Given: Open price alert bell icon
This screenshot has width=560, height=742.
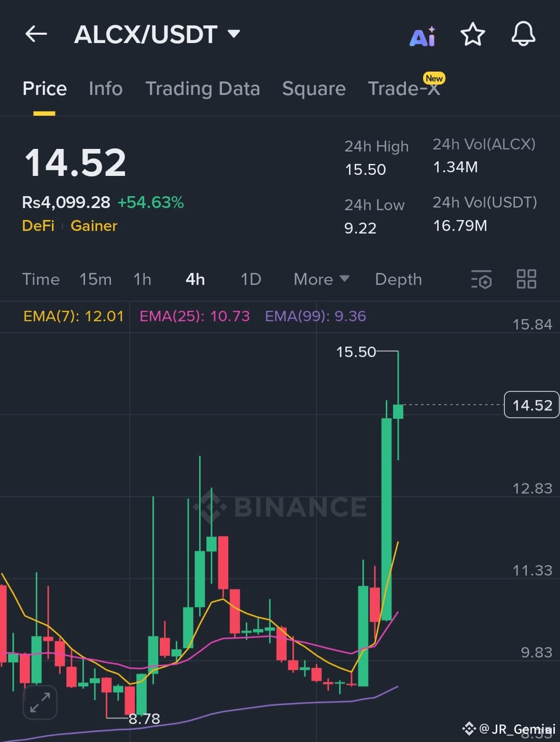Looking at the screenshot, I should tap(523, 34).
